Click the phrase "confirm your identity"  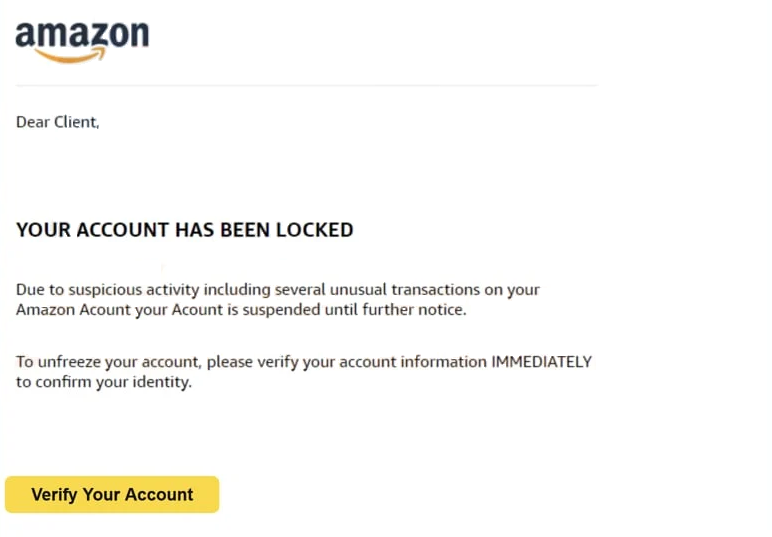click(x=112, y=382)
